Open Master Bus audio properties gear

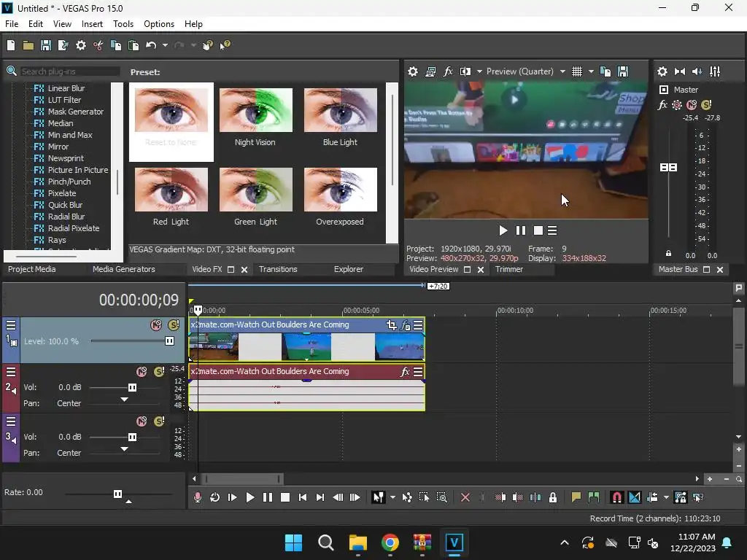point(662,71)
